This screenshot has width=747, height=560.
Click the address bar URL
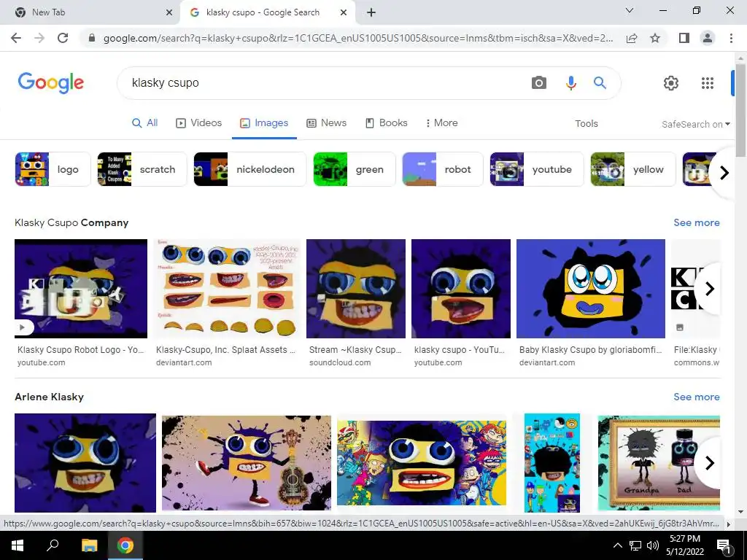pyautogui.click(x=358, y=38)
